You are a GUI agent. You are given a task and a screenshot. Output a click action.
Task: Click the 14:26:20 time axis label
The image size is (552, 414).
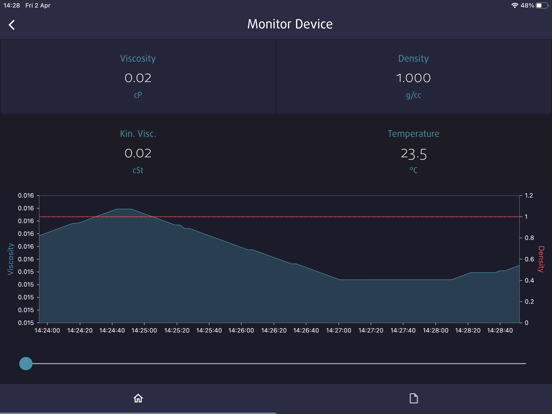274,331
